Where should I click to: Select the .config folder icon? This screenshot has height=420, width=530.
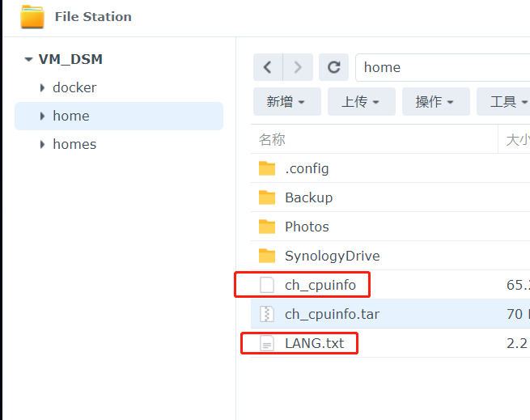coord(267,168)
